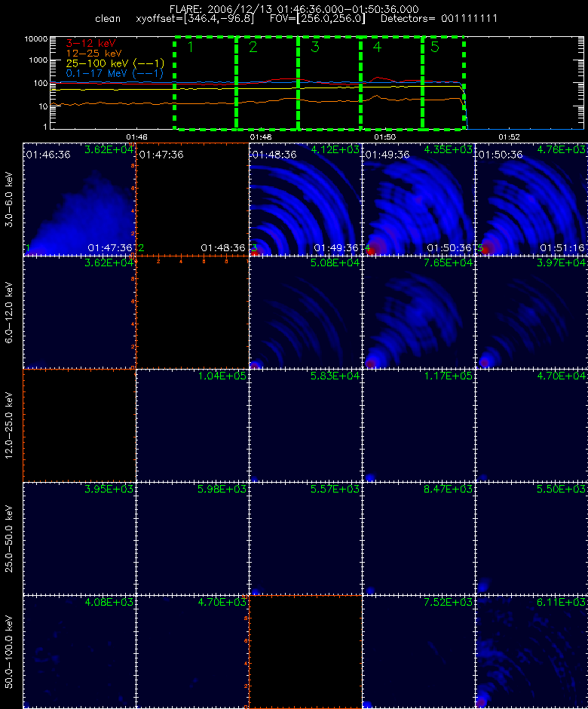This screenshot has width=588, height=709.
Task: Click the '01:46' time axis tick label
Action: point(136,137)
